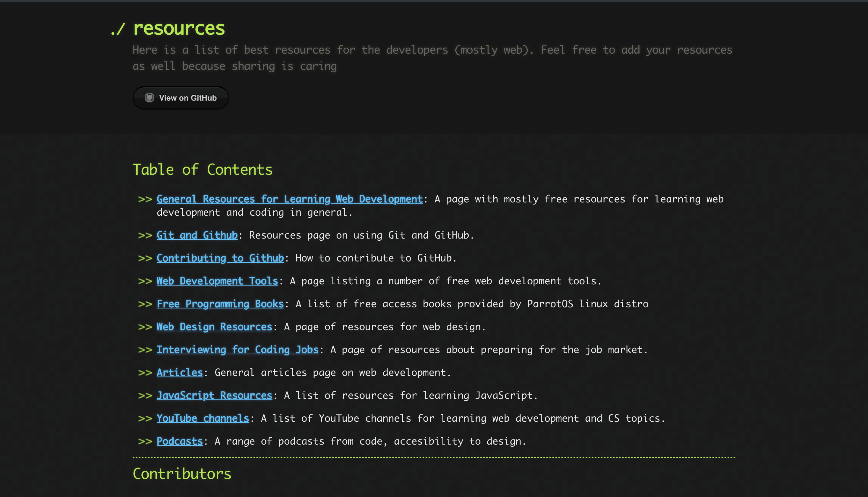The height and width of the screenshot is (497, 868).
Task: Click the 'Contributors' heading
Action: tap(182, 474)
